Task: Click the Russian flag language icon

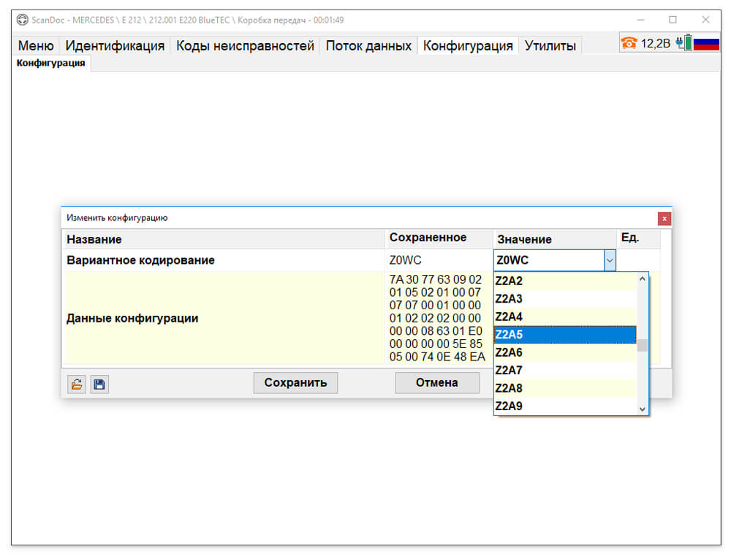Action: tap(706, 44)
